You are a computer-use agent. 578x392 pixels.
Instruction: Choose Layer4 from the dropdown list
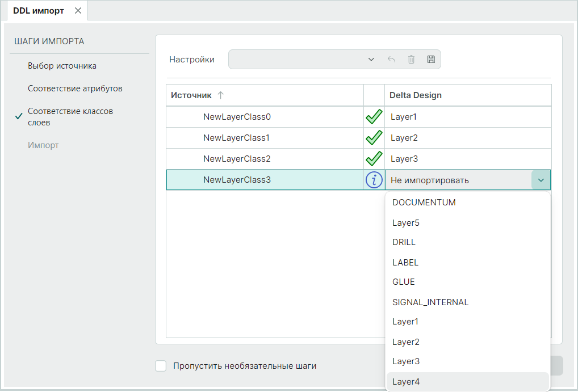(406, 382)
